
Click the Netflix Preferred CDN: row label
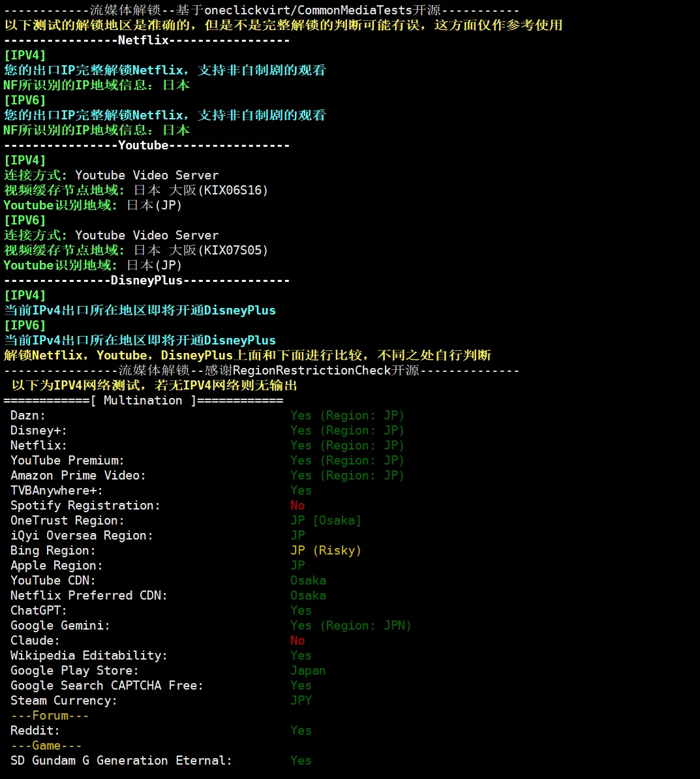89,595
